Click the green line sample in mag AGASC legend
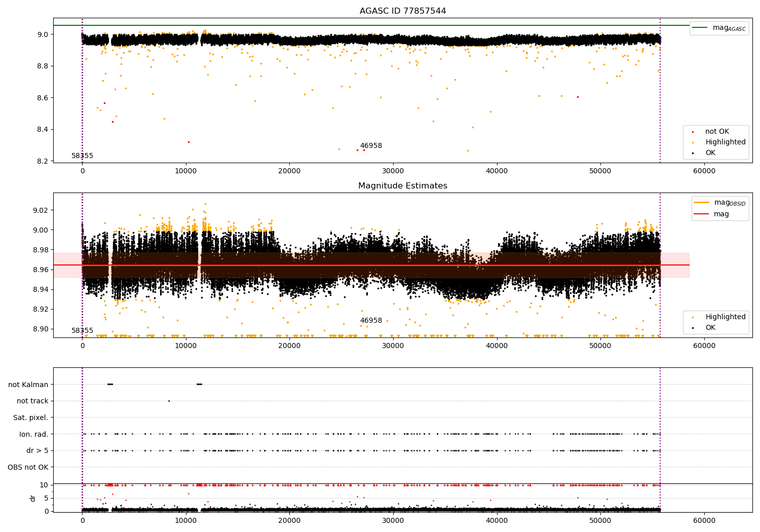 [x=700, y=28]
